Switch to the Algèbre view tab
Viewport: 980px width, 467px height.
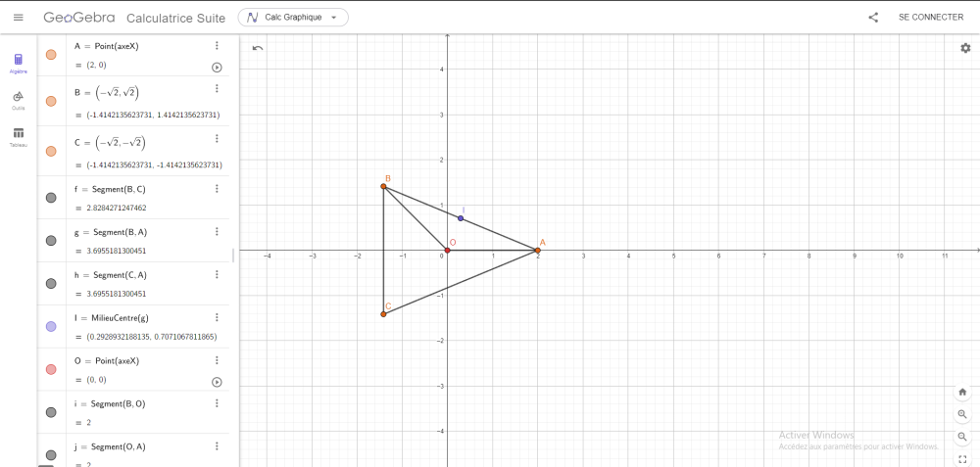click(19, 64)
